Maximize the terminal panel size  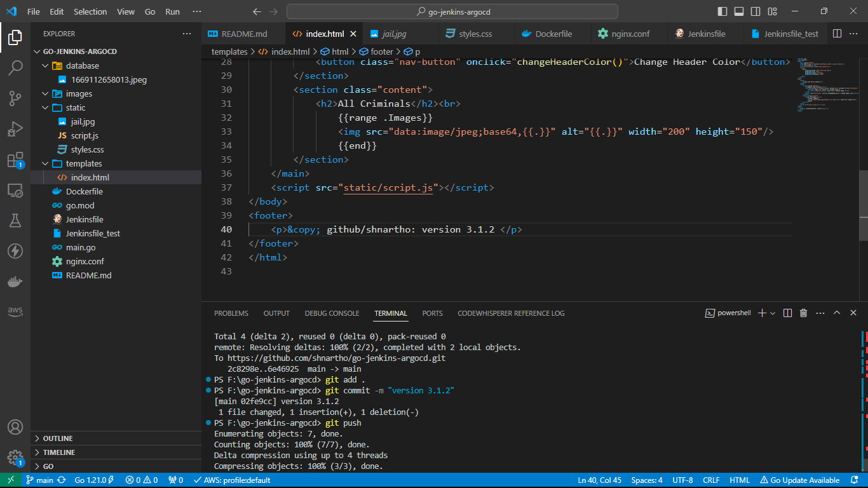[837, 313]
